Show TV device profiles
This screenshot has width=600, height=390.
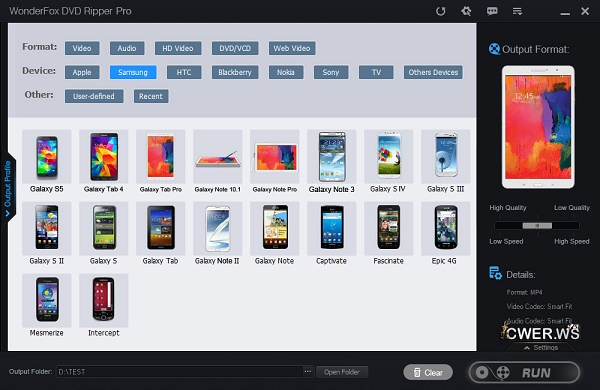click(376, 72)
